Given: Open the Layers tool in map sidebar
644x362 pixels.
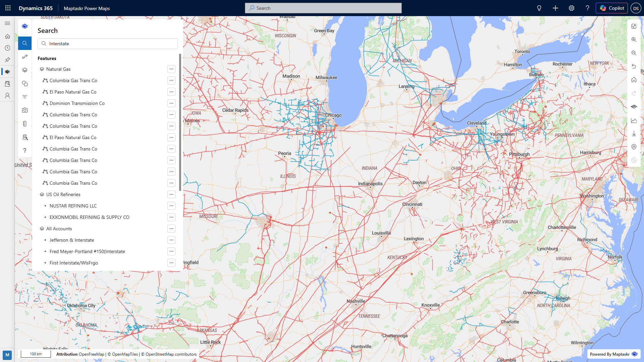Looking at the screenshot, I should (x=25, y=70).
